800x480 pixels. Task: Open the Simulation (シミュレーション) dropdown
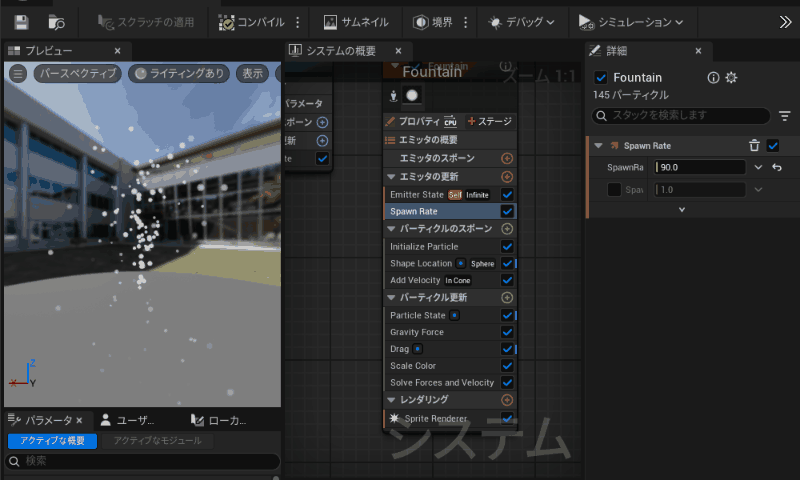[x=632, y=22]
